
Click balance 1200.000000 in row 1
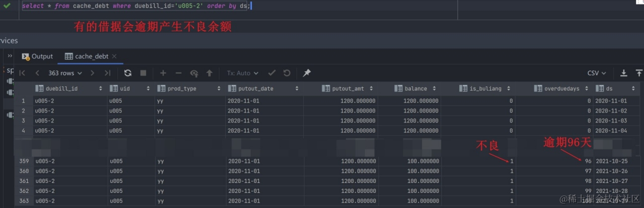click(x=411, y=101)
